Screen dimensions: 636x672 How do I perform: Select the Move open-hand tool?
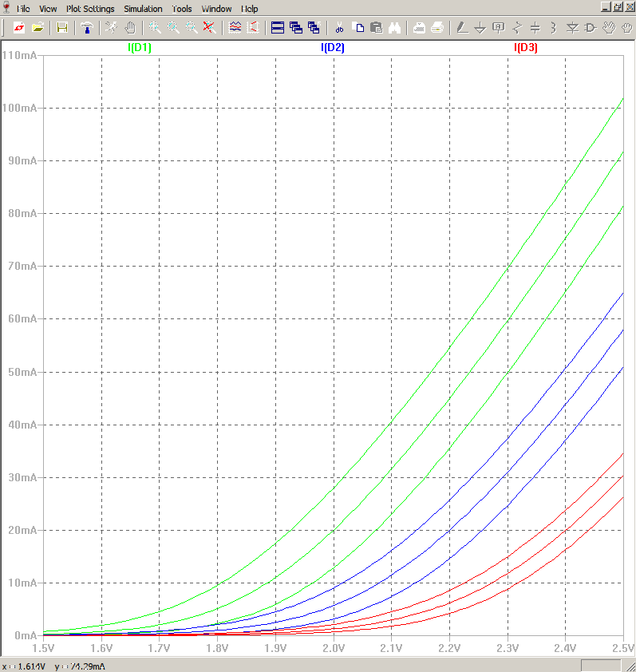coord(609,28)
